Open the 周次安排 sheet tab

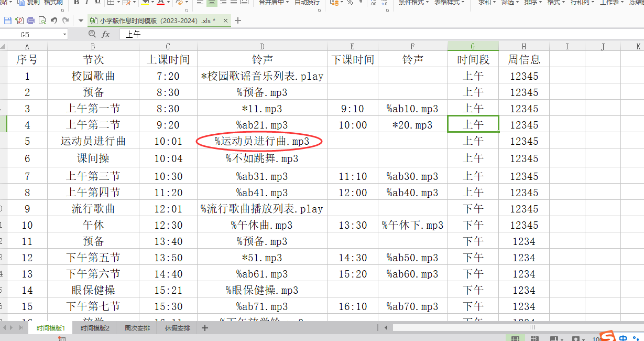(x=137, y=328)
